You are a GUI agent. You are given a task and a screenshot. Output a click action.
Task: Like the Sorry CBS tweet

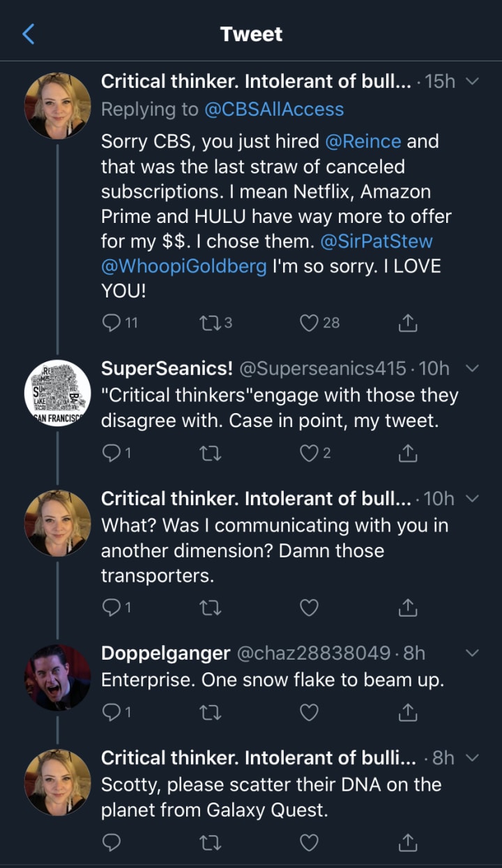(x=309, y=322)
